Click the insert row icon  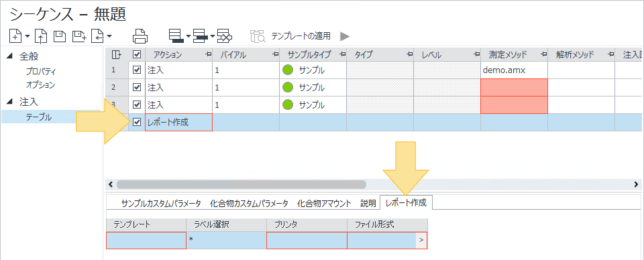tap(201, 36)
